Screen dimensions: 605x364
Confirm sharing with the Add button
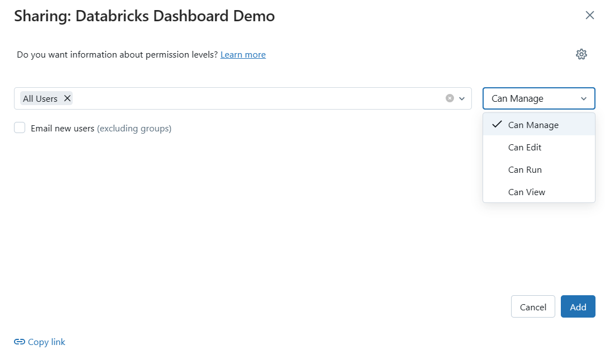[x=578, y=306]
